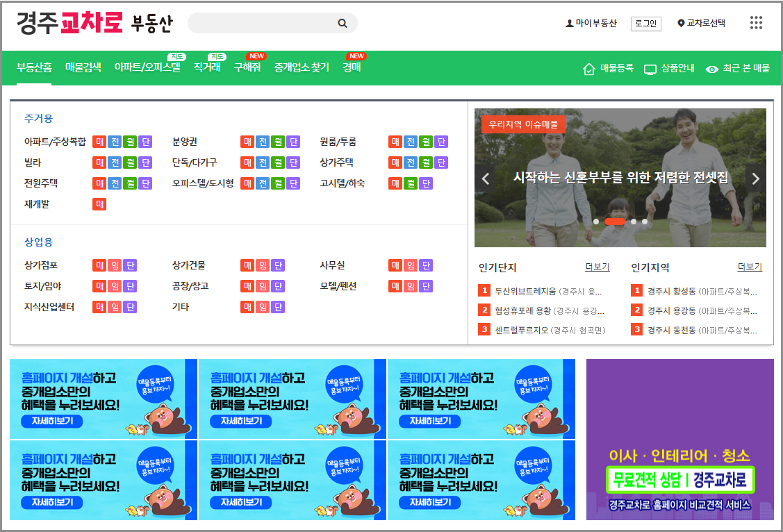
Task: Click the search magnifier icon
Action: [342, 23]
